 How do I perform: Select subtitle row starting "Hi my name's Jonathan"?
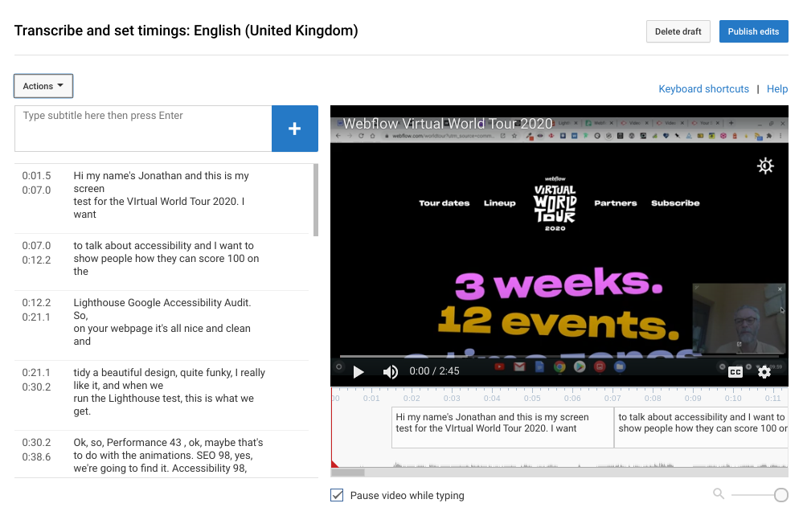pyautogui.click(x=162, y=198)
